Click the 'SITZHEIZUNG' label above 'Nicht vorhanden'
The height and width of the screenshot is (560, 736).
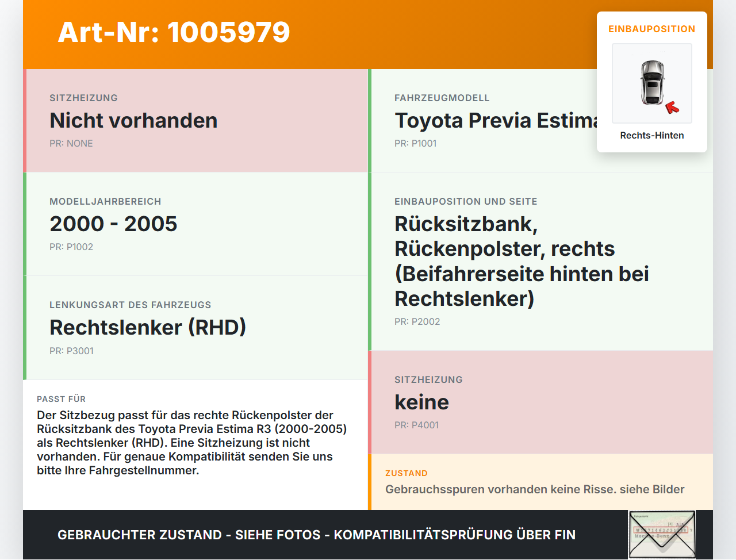(83, 98)
